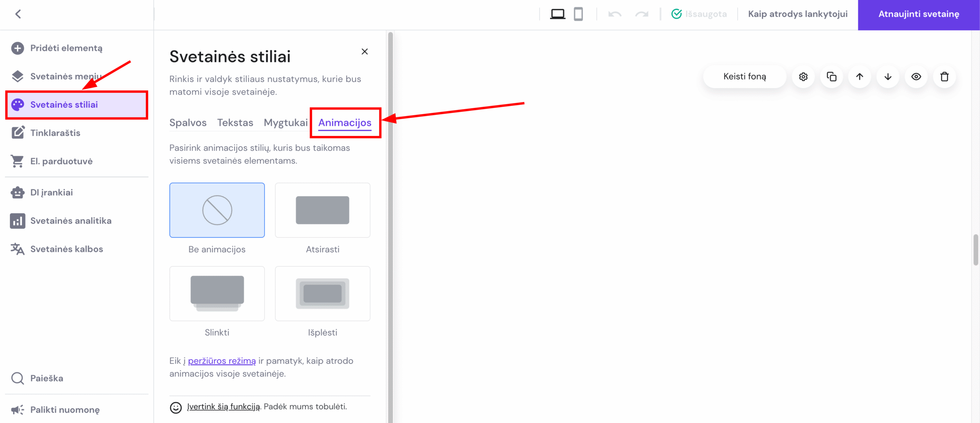This screenshot has height=423, width=980.
Task: Open Pridėti elementą in sidebar
Action: tap(66, 48)
